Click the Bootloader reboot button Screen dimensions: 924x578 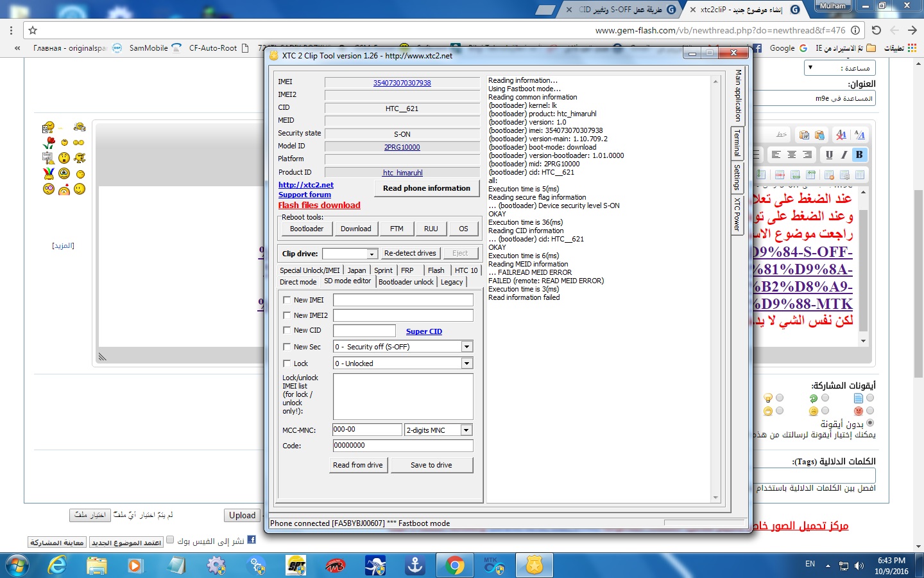307,229
